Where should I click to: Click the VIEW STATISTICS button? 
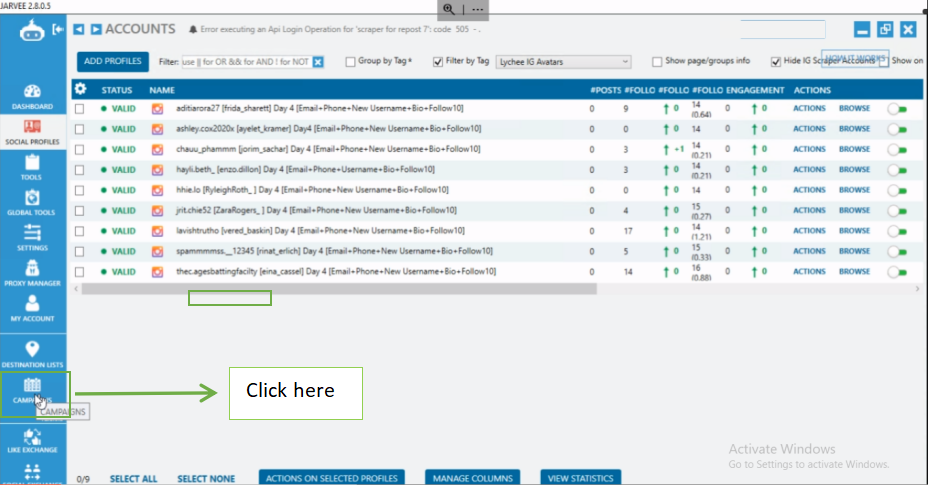[x=580, y=478]
